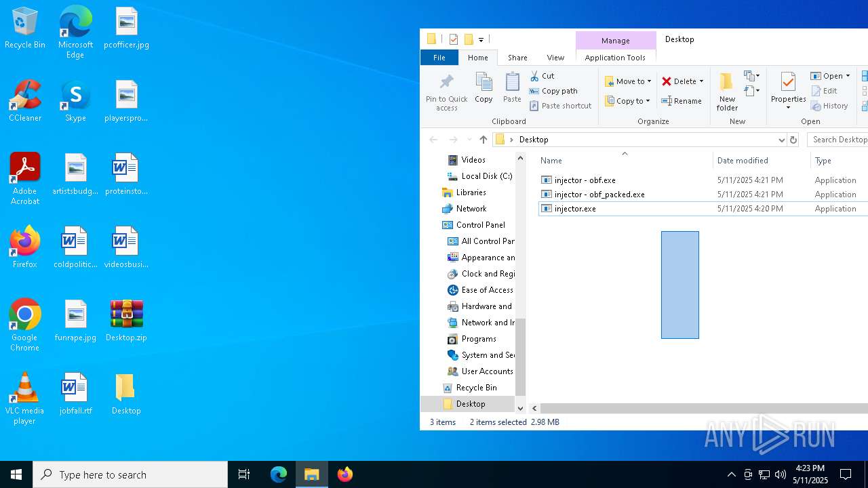Click Pin to Quick access icon
Screen dimensions: 868x488
446,93
